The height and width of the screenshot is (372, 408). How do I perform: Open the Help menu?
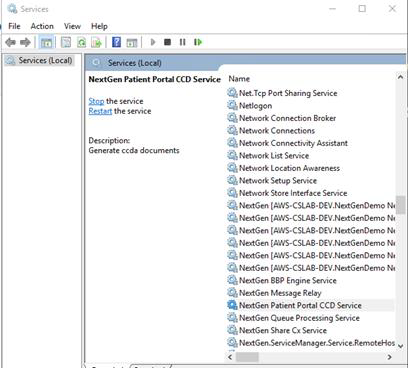(99, 26)
